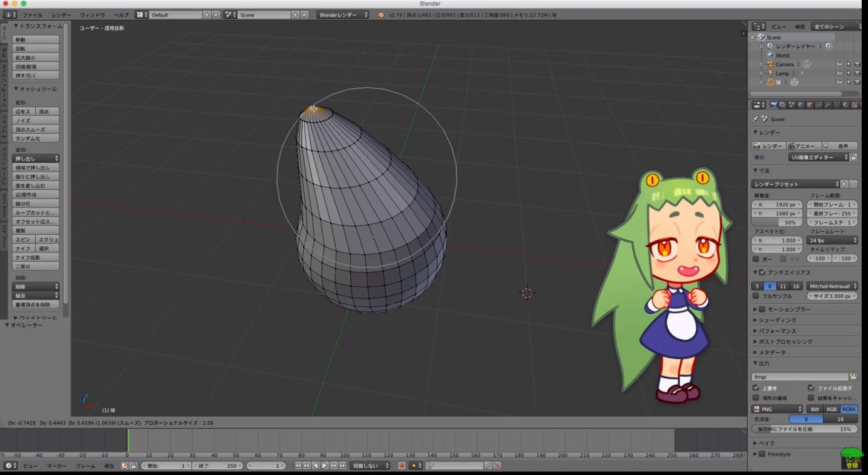Click the 拡大縮小 scale button
This screenshot has width=868, height=475.
pos(36,57)
